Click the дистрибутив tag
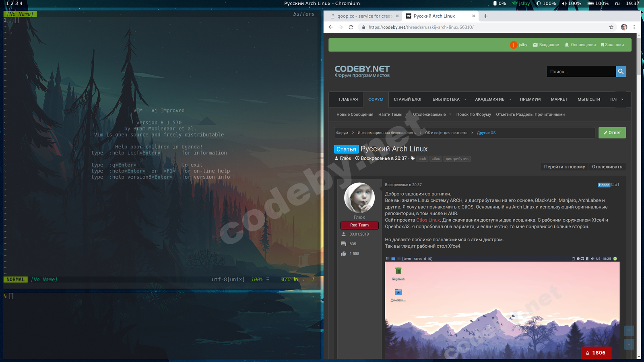This screenshot has height=362, width=644. click(457, 158)
